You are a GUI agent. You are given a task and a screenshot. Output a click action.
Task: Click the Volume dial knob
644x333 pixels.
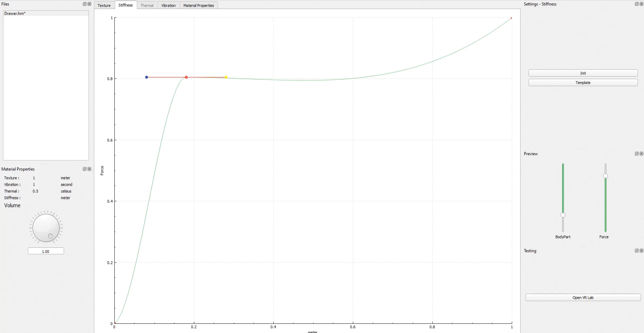pos(46,228)
